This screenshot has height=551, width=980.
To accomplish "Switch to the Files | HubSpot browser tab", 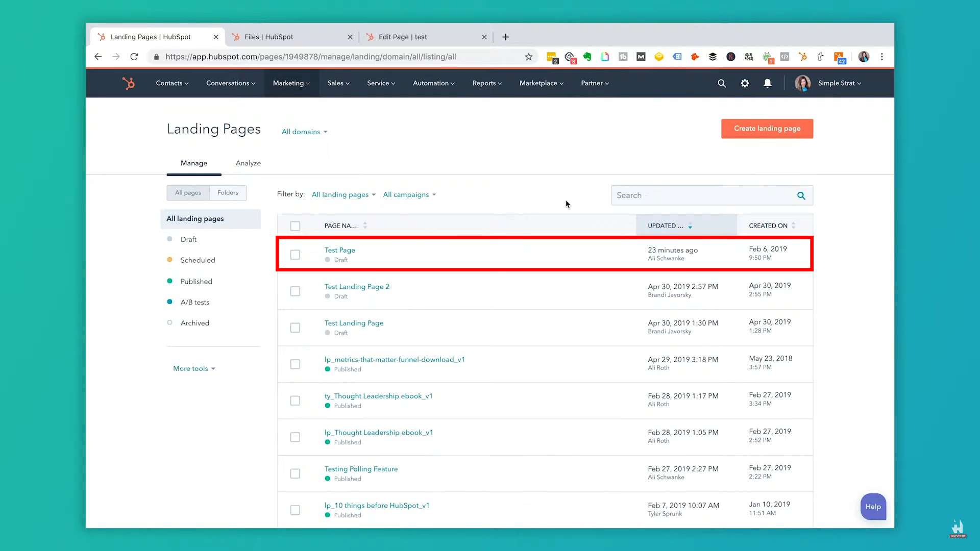I will pyautogui.click(x=291, y=37).
